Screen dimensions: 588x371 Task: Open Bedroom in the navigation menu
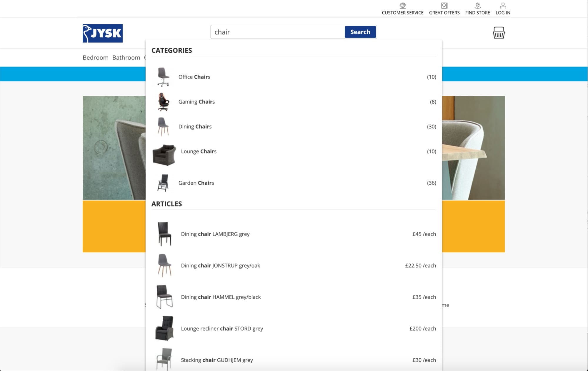click(x=96, y=57)
